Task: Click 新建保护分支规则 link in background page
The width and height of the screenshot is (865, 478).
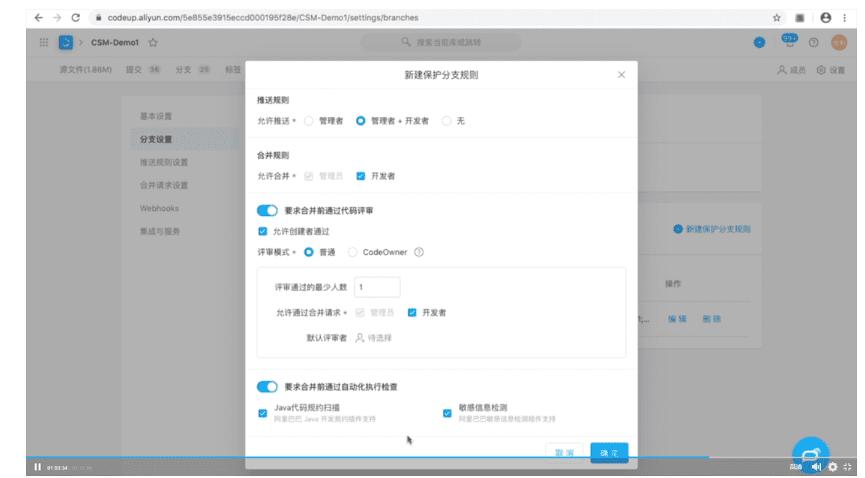Action: [x=712, y=229]
